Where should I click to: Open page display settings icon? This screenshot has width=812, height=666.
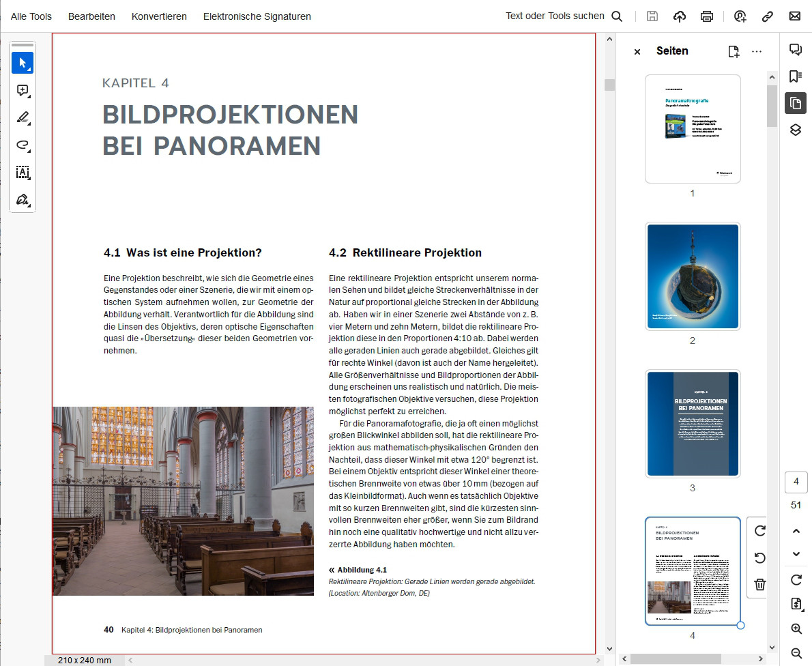pyautogui.click(x=796, y=604)
